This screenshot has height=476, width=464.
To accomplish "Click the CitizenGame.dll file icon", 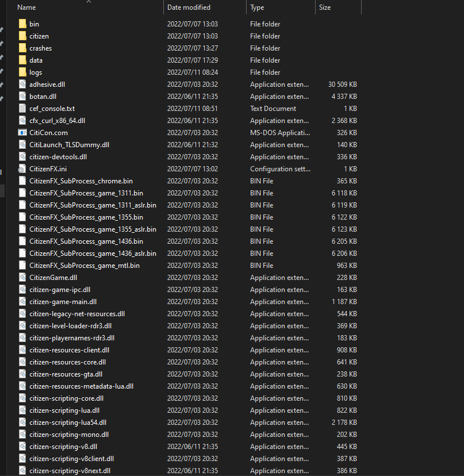I will [x=22, y=278].
